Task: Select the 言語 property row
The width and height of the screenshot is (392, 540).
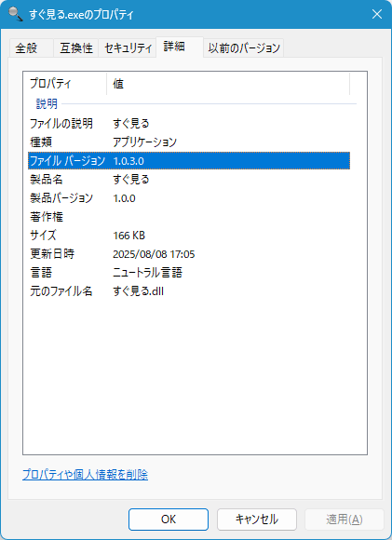Action: pos(189,273)
